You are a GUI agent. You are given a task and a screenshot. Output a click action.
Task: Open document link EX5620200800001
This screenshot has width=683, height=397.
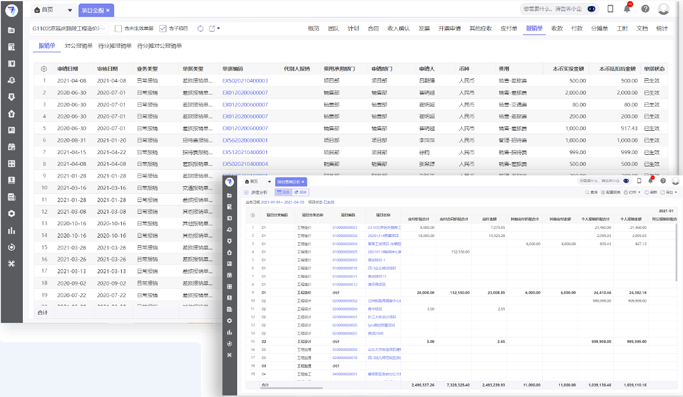click(x=245, y=140)
